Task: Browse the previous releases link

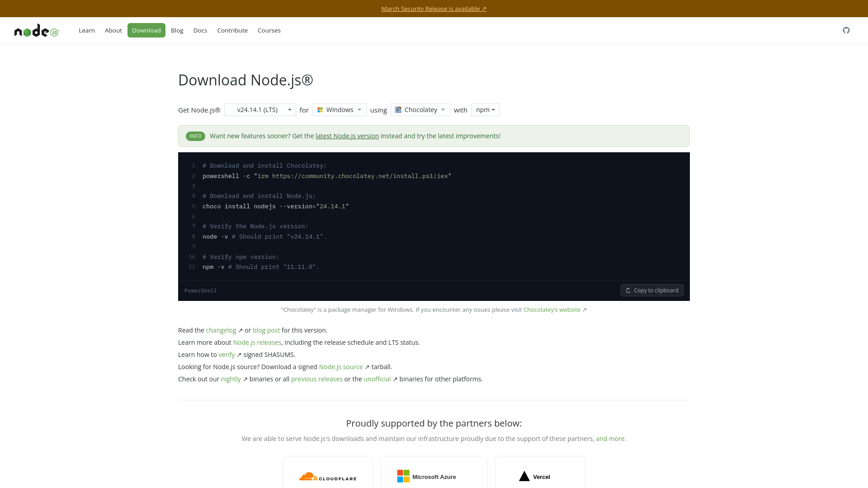Action: (x=317, y=379)
